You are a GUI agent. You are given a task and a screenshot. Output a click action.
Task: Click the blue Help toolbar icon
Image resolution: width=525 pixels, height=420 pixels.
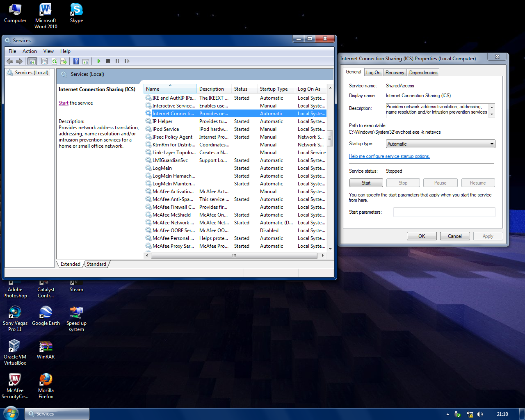click(76, 61)
